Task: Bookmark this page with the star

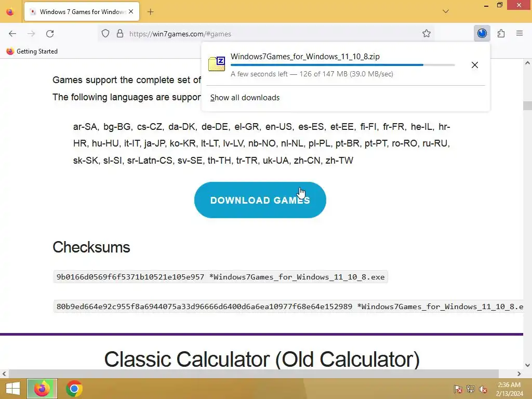Action: [427, 33]
